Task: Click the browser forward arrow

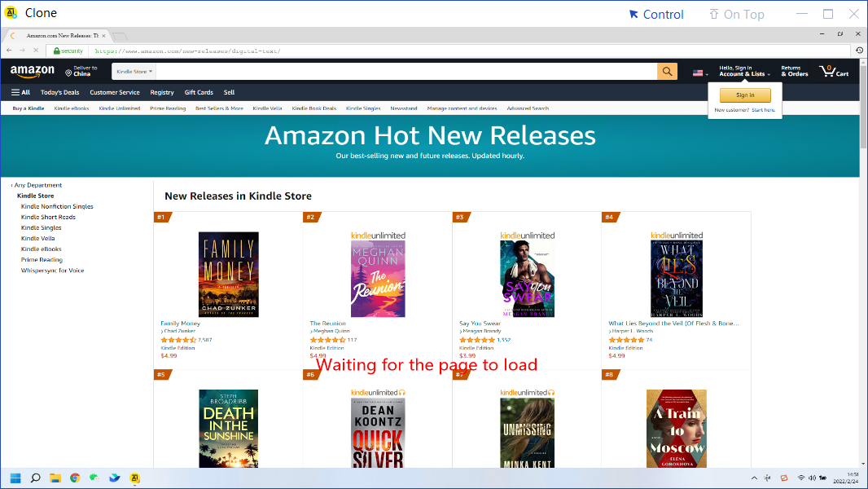Action: click(x=23, y=51)
